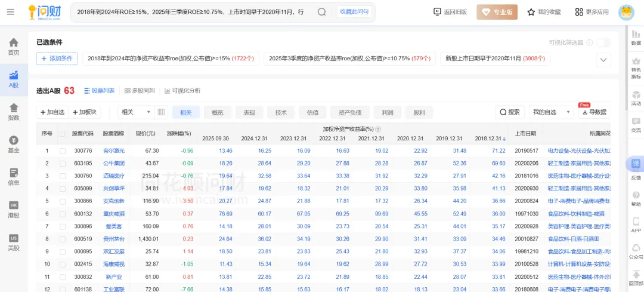Toggle the 可视化筛选器 switch
This screenshot has height=292, width=644.
click(x=603, y=42)
